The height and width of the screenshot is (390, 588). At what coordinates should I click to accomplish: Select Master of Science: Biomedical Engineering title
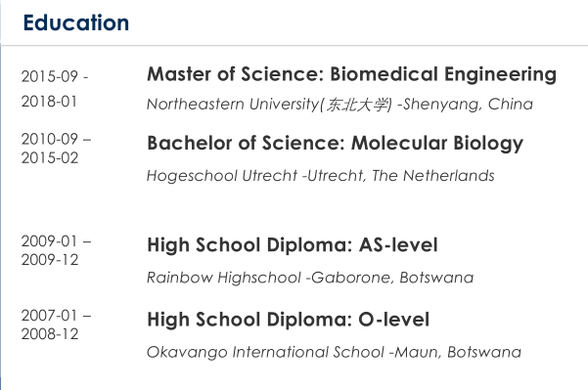click(x=352, y=74)
